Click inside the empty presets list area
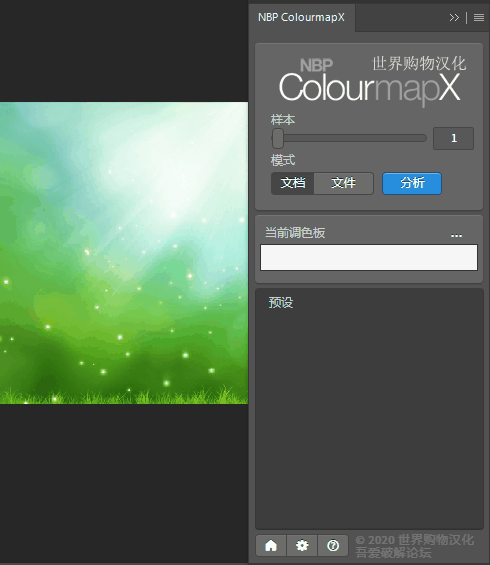The image size is (490, 565). pyautogui.click(x=369, y=418)
